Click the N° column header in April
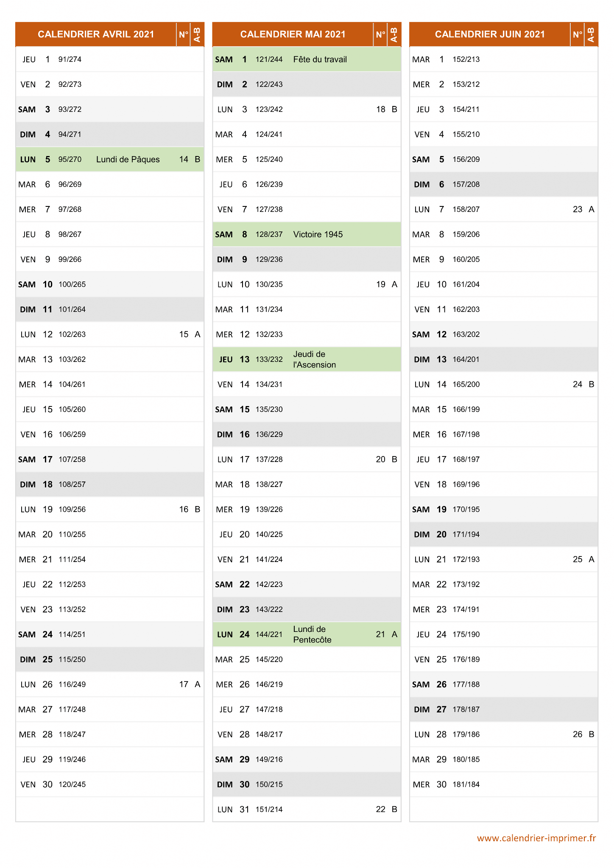This screenshot has width=614, height=868. pyautogui.click(x=184, y=34)
